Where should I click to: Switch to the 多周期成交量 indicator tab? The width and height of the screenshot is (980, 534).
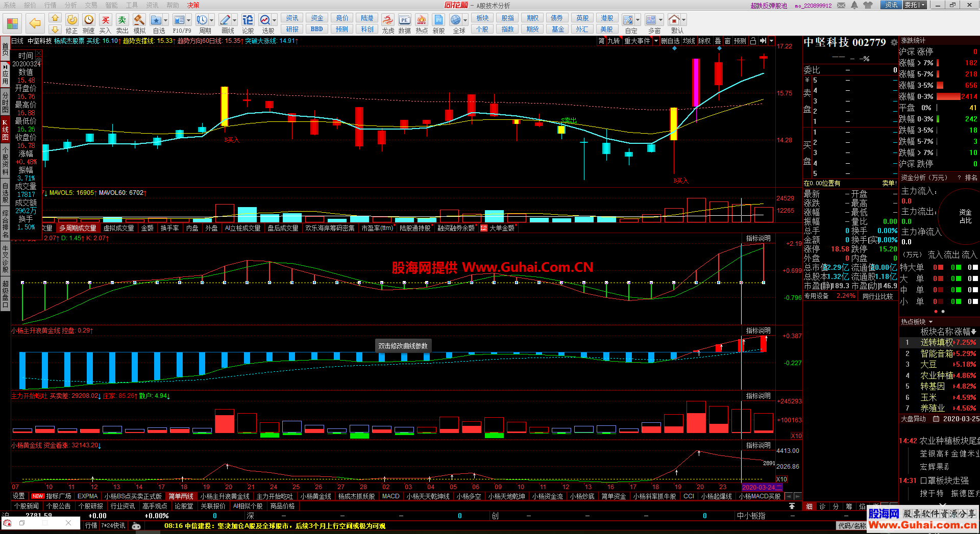(78, 228)
